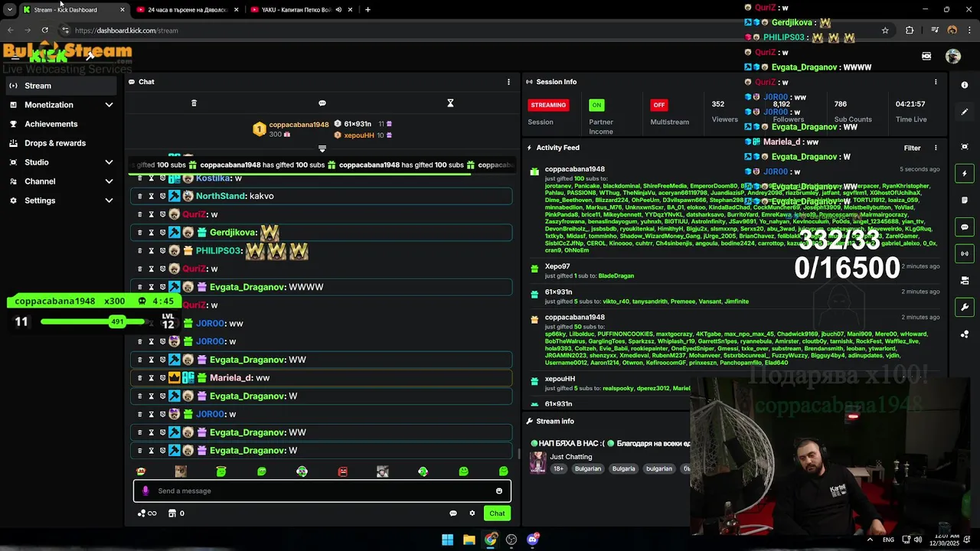Viewport: 980px width, 551px height.
Task: Open the shop icon showing 0
Action: (x=176, y=514)
